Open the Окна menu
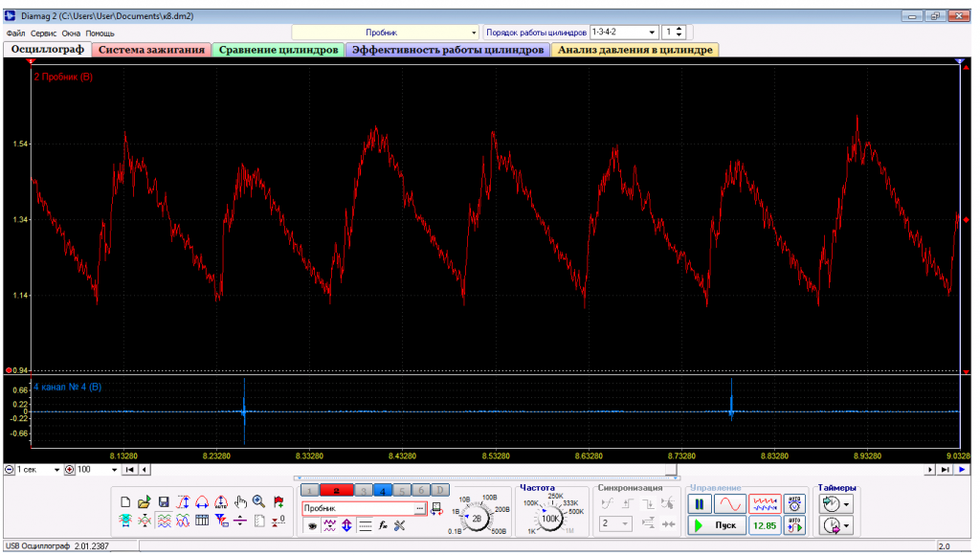 [71, 33]
